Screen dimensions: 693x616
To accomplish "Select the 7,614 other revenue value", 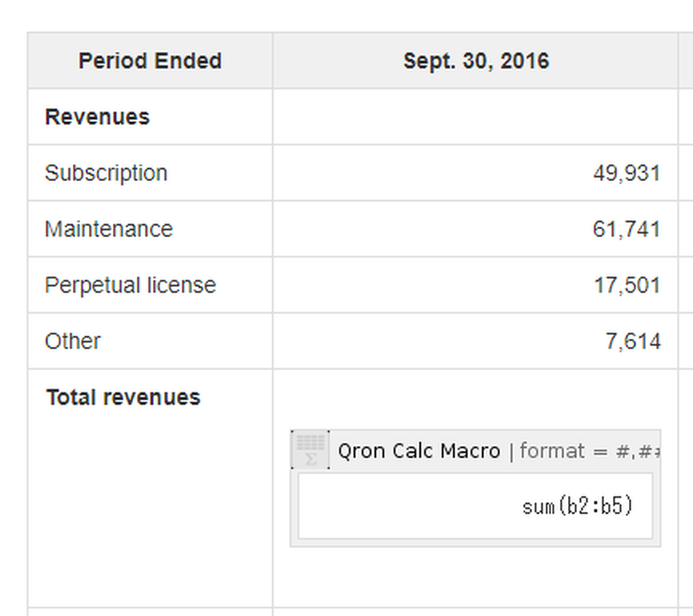I will coord(635,340).
